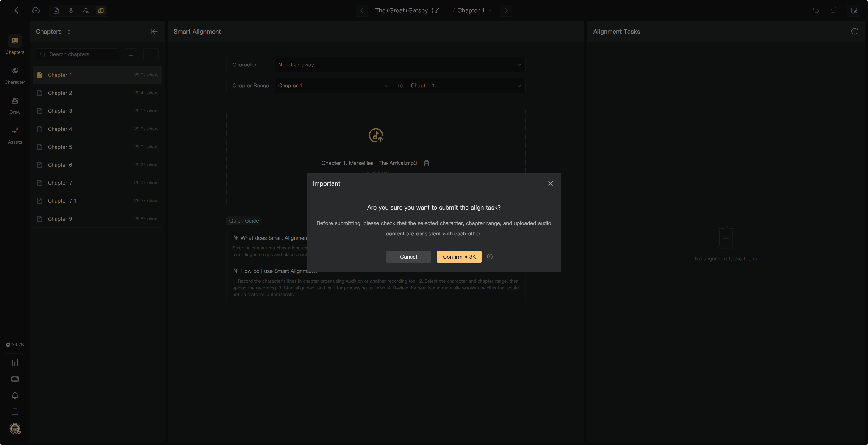Click The+Great+Gatsby project title
The width and height of the screenshot is (868, 445).
click(410, 10)
